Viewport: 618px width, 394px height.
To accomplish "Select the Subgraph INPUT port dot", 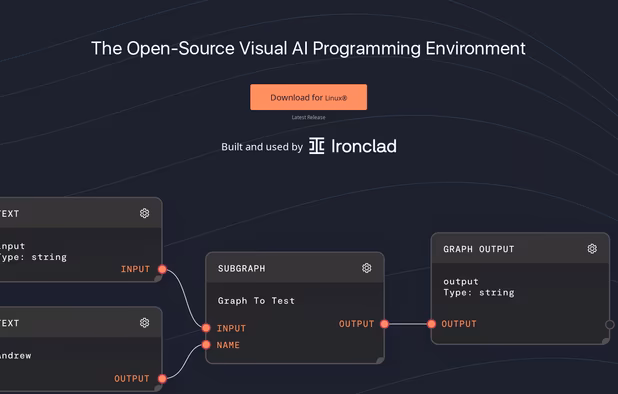I will point(206,328).
